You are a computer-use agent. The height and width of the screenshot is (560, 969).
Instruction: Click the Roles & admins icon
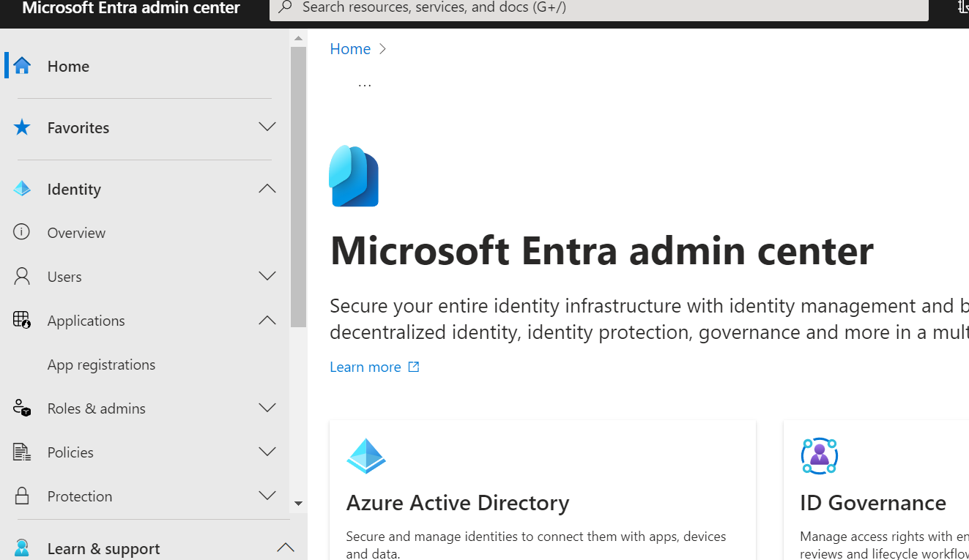click(22, 408)
